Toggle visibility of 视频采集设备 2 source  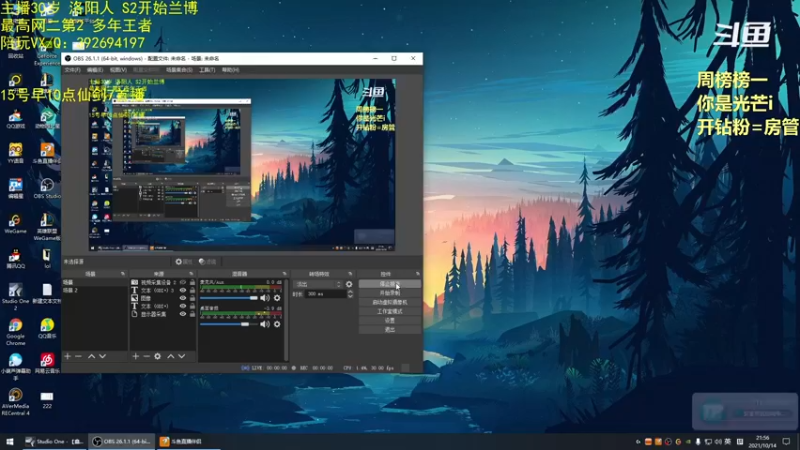click(183, 282)
